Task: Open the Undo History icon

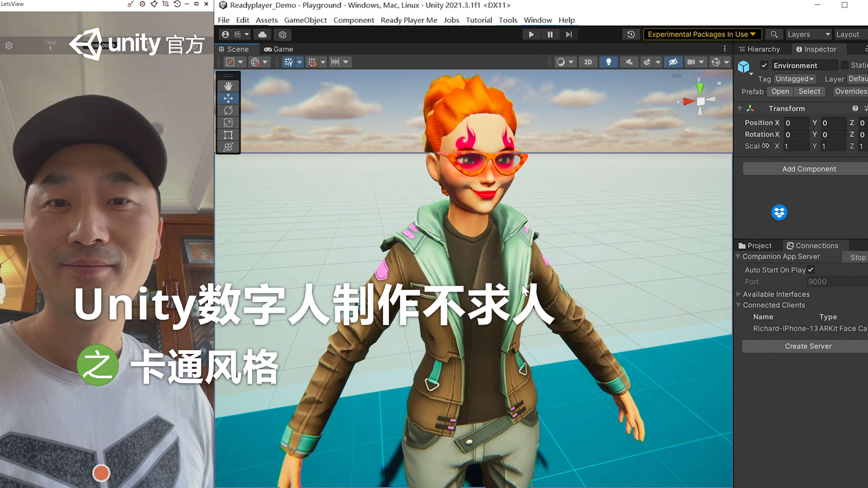Action: tap(631, 34)
